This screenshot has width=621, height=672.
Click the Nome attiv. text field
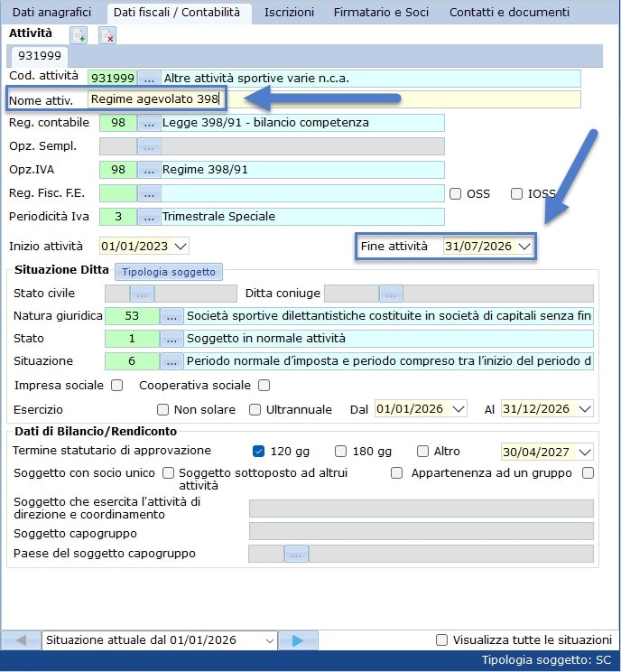(x=334, y=99)
